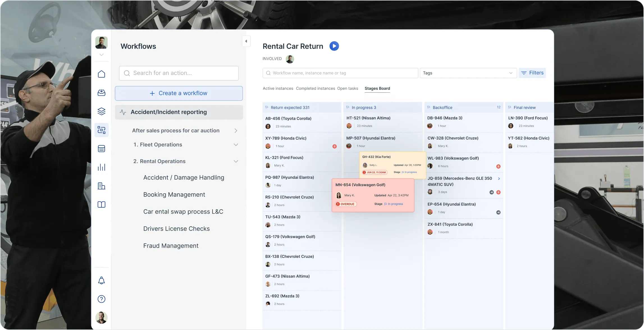
Task: Open the bar chart analytics icon
Action: point(101,167)
